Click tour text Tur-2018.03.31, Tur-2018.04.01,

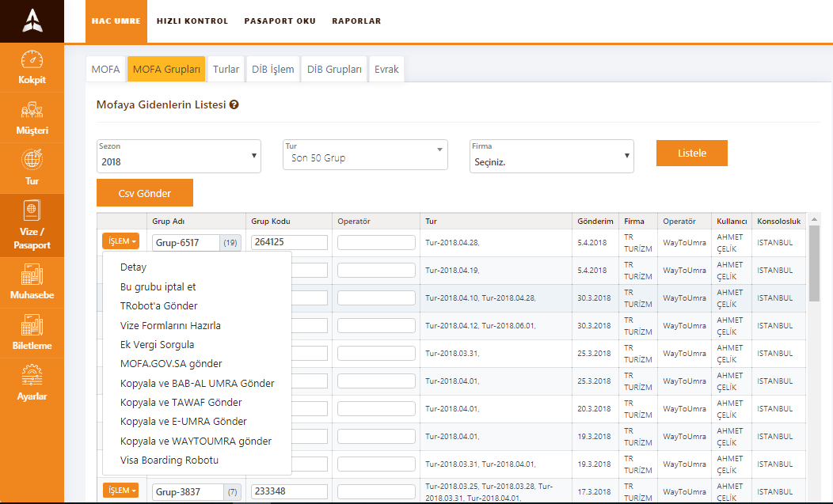(x=481, y=464)
